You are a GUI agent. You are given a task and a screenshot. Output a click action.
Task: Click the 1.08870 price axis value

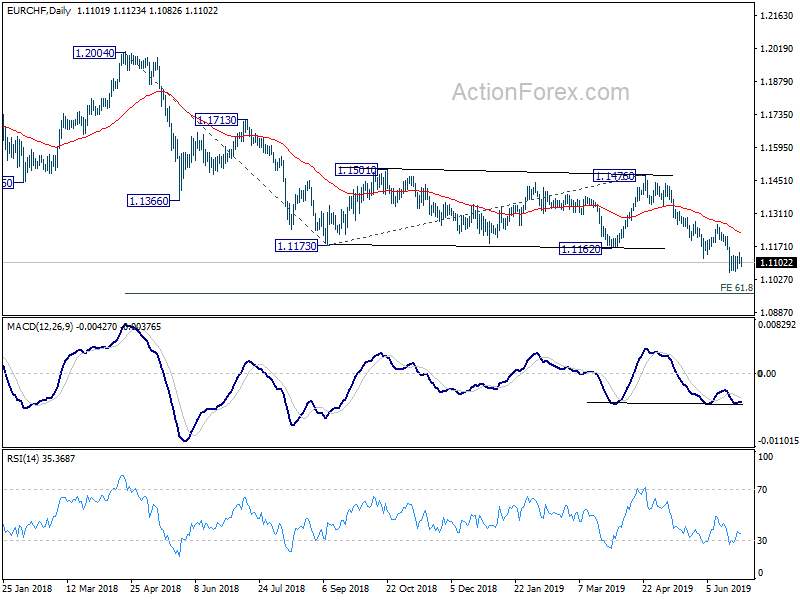(x=777, y=312)
